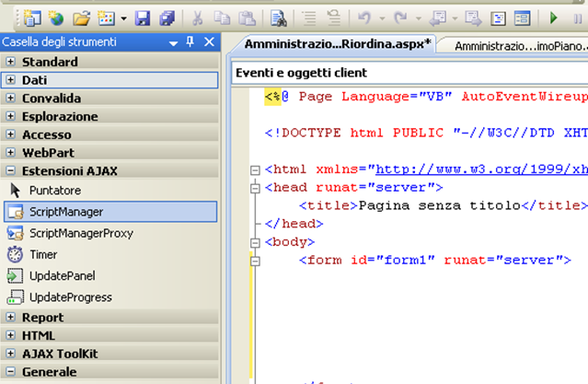Select the Puntatore pointer tool
Viewport: 588px width, 384px height.
pyautogui.click(x=110, y=191)
